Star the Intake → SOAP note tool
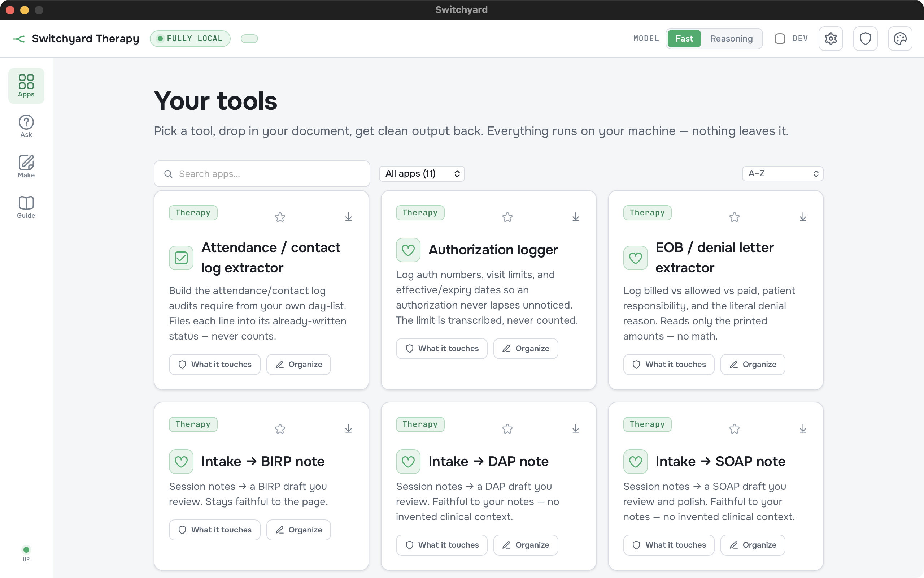The height and width of the screenshot is (578, 924). coord(734,429)
